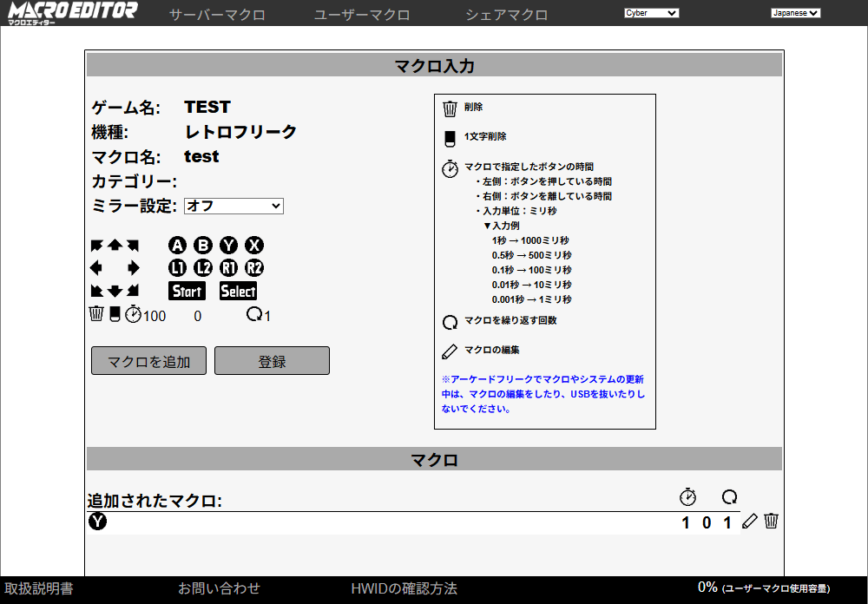
Task: Click the right arrow direction icon
Action: point(134,268)
